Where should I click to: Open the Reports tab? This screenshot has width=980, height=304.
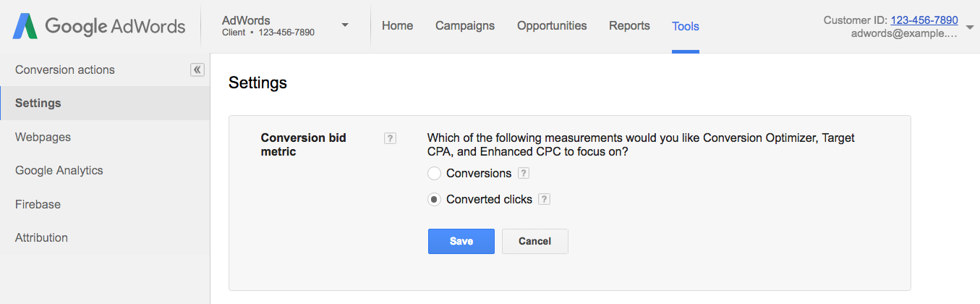click(x=629, y=26)
